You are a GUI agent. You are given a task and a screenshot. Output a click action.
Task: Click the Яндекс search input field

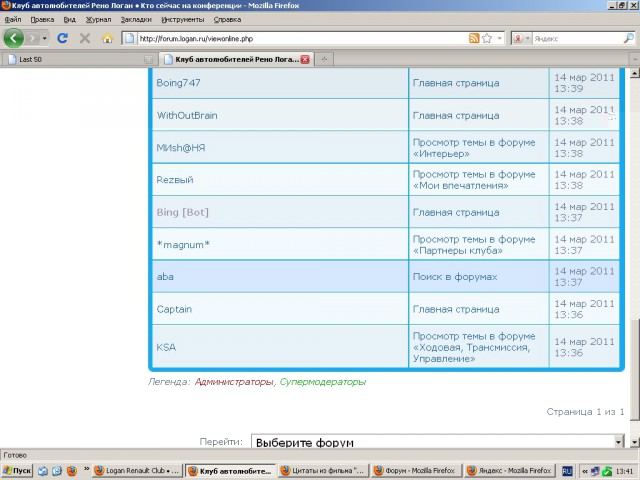578,39
